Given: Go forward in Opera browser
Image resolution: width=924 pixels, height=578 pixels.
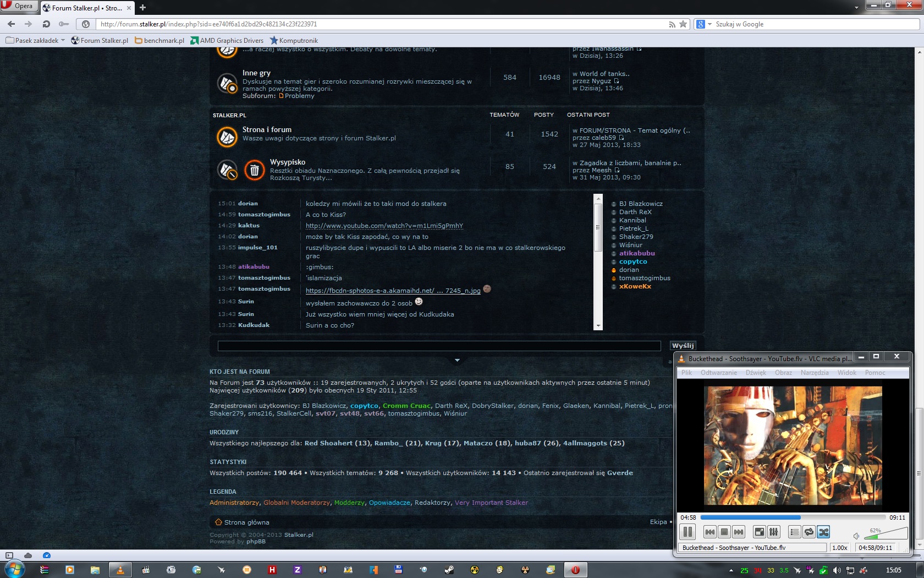Looking at the screenshot, I should point(28,24).
